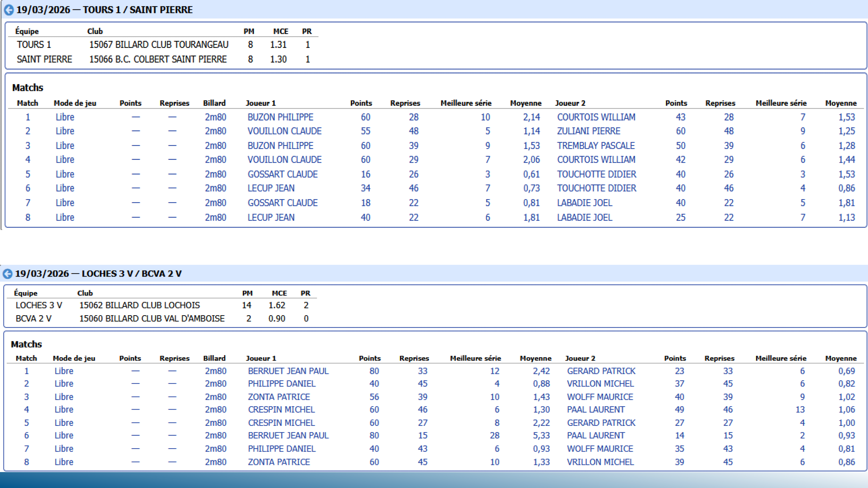
Task: Select the team BCVA 2 V
Action: pyautogui.click(x=34, y=318)
